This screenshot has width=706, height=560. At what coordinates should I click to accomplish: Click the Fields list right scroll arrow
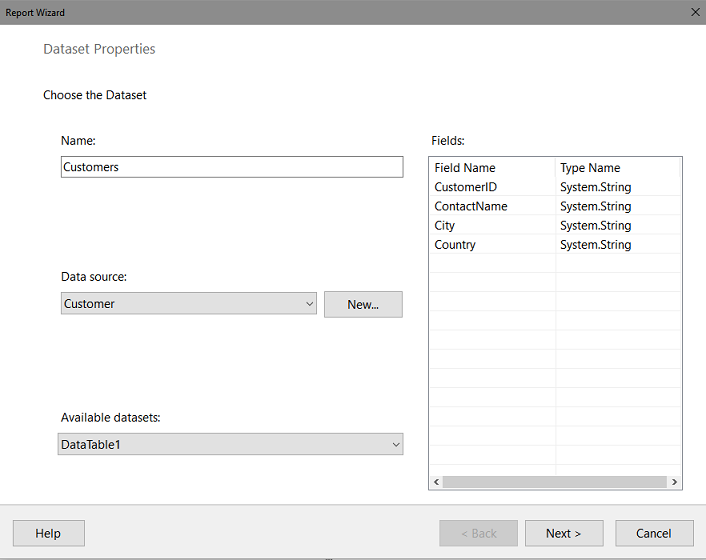674,482
